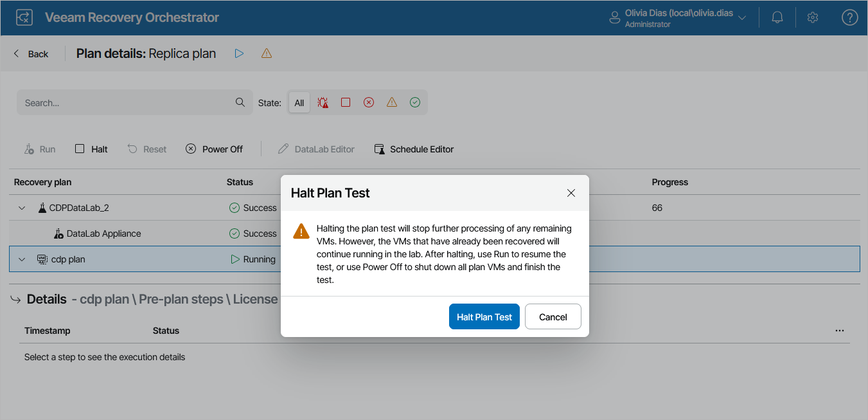Select the All state filter tab
Viewport: 868px width, 420px height.
(x=299, y=102)
